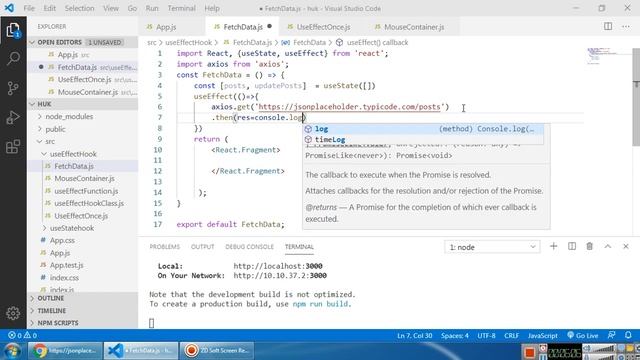Open the Source Control view
The width and height of the screenshot is (640, 360).
click(x=13, y=88)
